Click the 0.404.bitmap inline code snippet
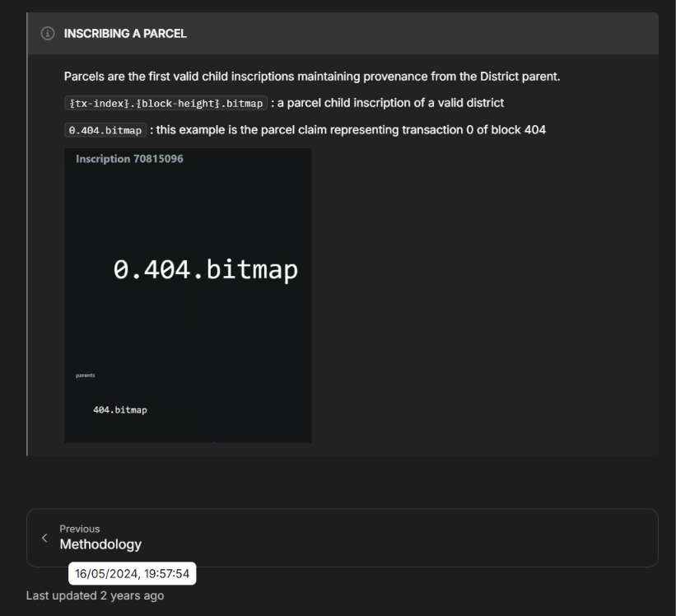 tap(105, 130)
